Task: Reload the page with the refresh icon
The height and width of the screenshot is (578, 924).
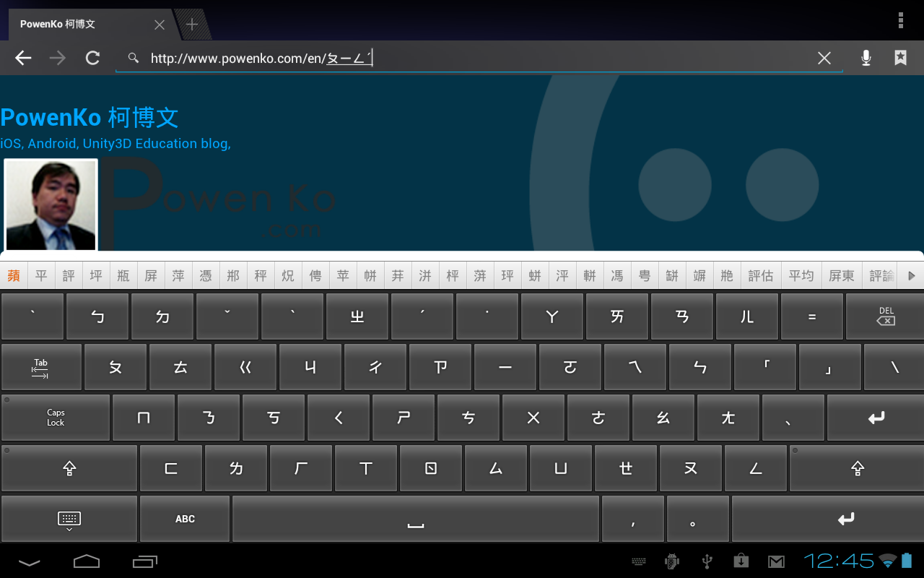Action: click(x=92, y=59)
